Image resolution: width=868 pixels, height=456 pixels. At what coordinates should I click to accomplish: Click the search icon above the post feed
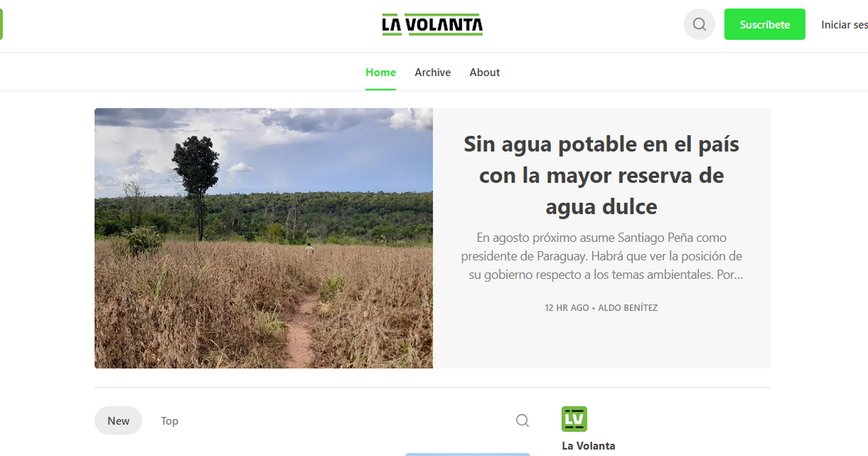pyautogui.click(x=522, y=420)
